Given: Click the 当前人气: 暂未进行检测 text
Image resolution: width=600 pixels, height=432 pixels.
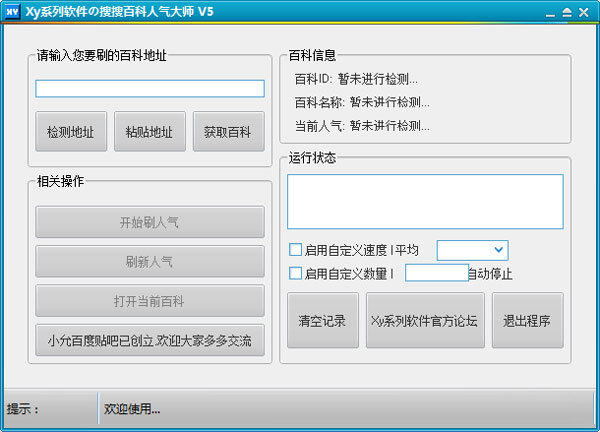Looking at the screenshot, I should tap(362, 125).
